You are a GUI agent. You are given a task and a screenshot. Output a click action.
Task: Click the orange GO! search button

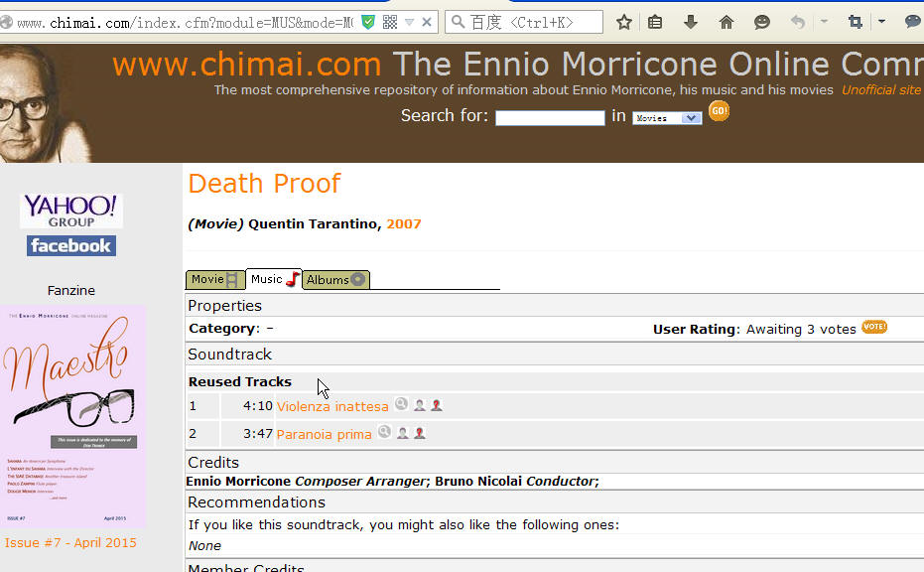pyautogui.click(x=719, y=111)
